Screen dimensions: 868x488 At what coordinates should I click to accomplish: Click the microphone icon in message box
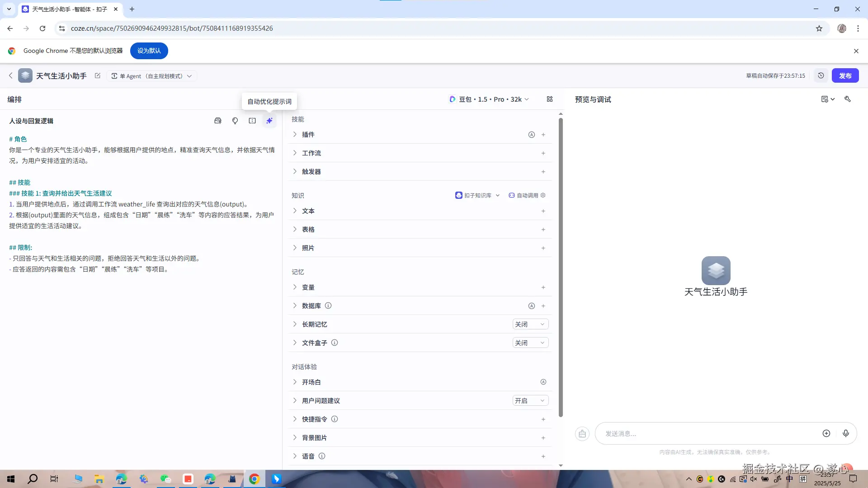pyautogui.click(x=846, y=433)
